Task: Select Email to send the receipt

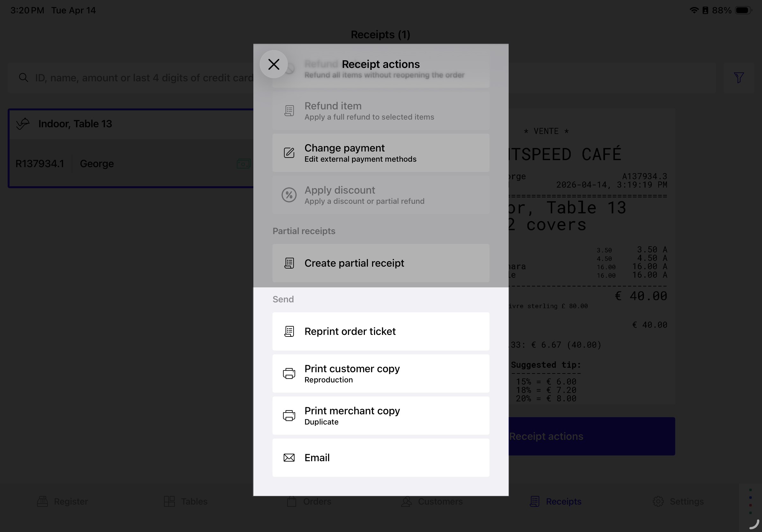Action: point(381,457)
